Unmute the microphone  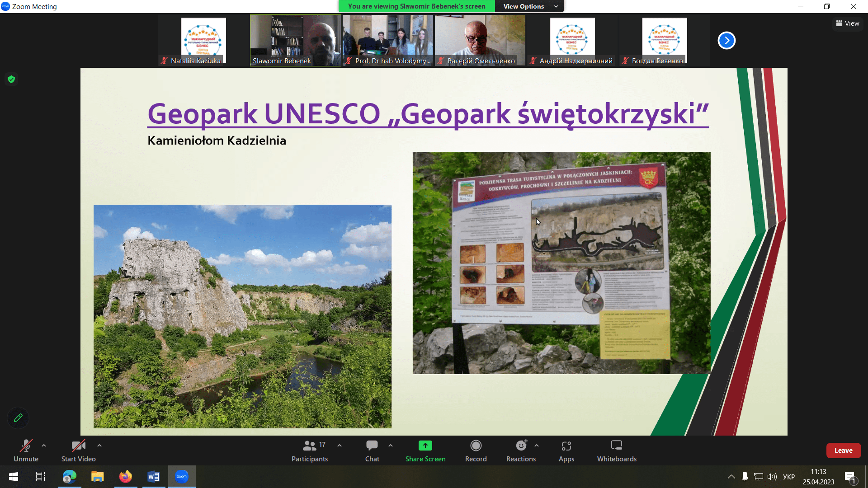click(26, 446)
